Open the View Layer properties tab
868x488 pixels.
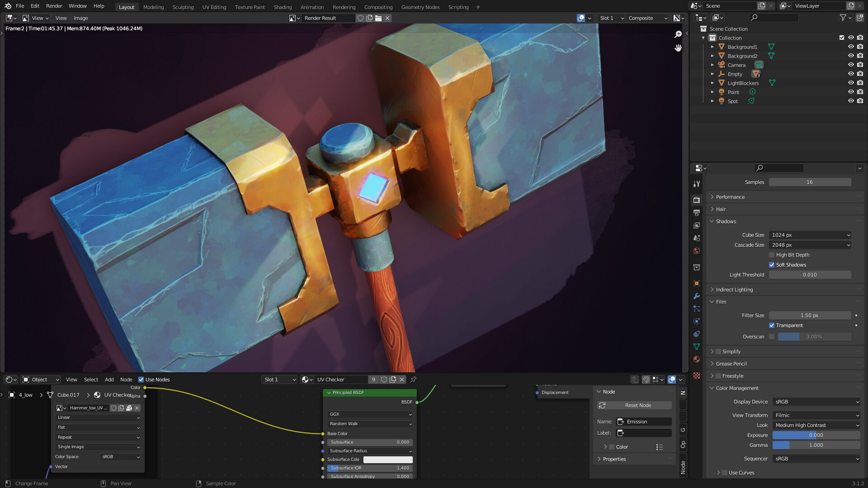pos(697,225)
